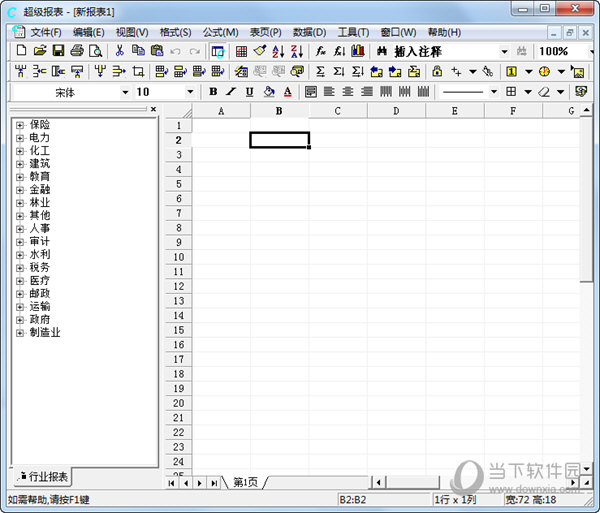Click the fill color paint bucket icon

269,91
